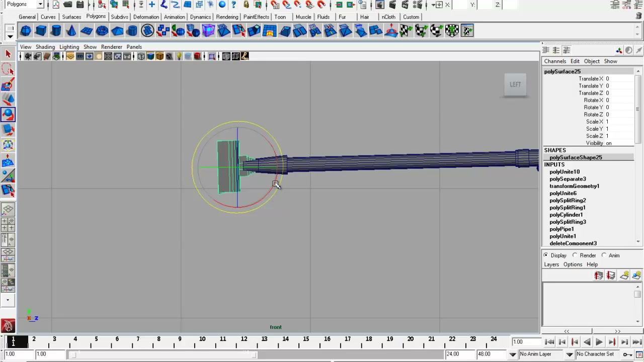Open the Polygons menu set dropdown
The height and width of the screenshot is (362, 644).
pos(40,4)
